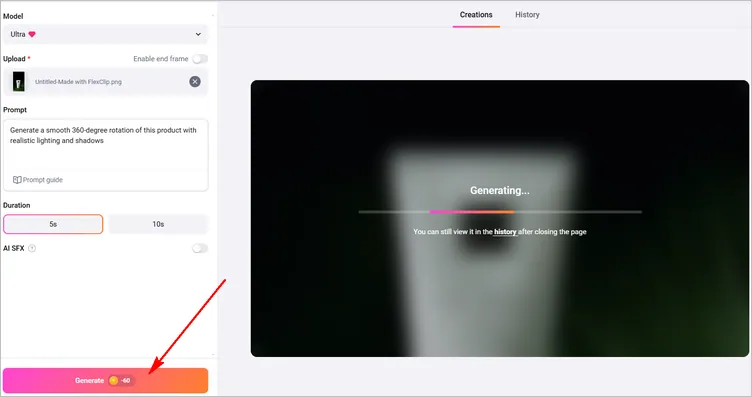752x397 pixels.
Task: Click the AI SFX info icon
Action: coord(32,248)
